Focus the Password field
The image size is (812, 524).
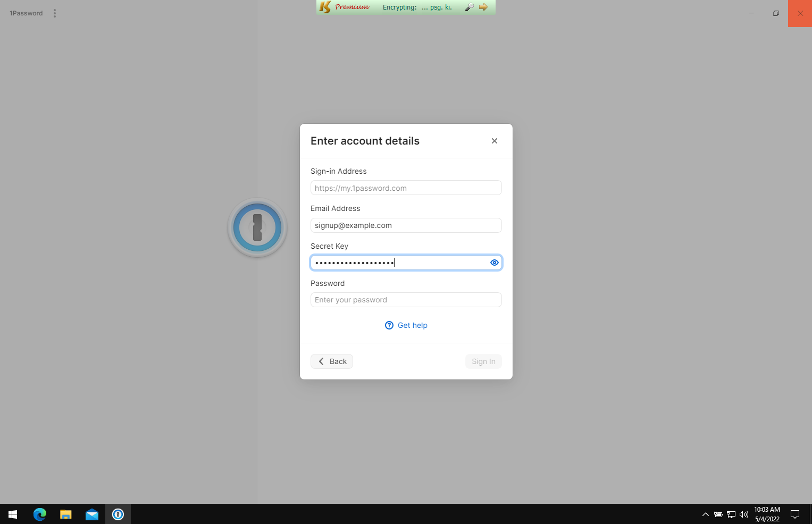point(406,300)
